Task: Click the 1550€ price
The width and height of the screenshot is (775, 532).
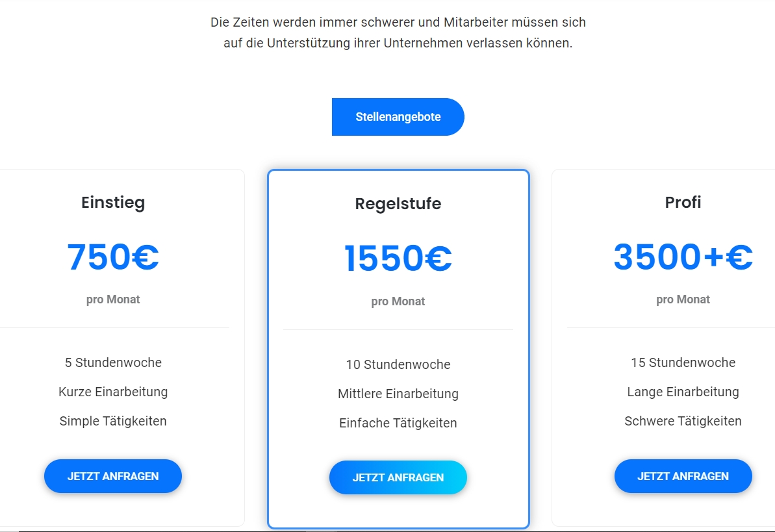Action: [x=398, y=259]
